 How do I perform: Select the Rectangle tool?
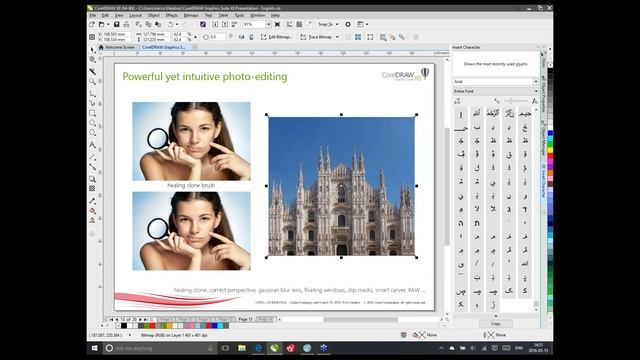(93, 113)
